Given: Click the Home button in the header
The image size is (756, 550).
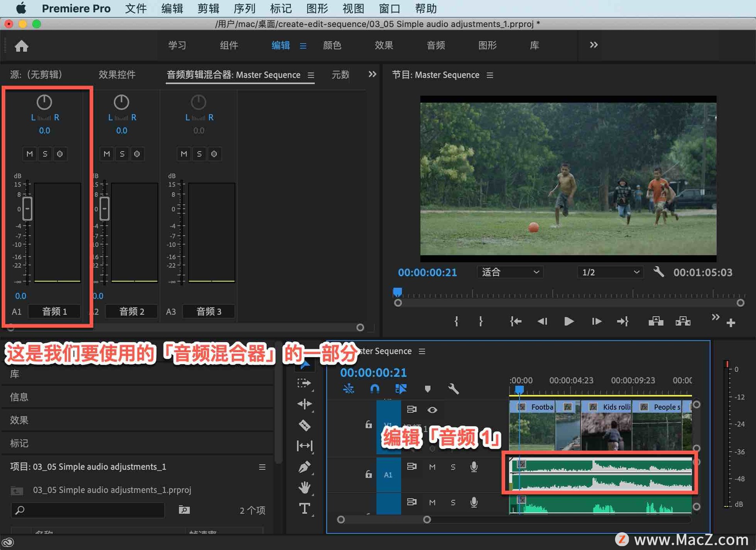Looking at the screenshot, I should 22,46.
